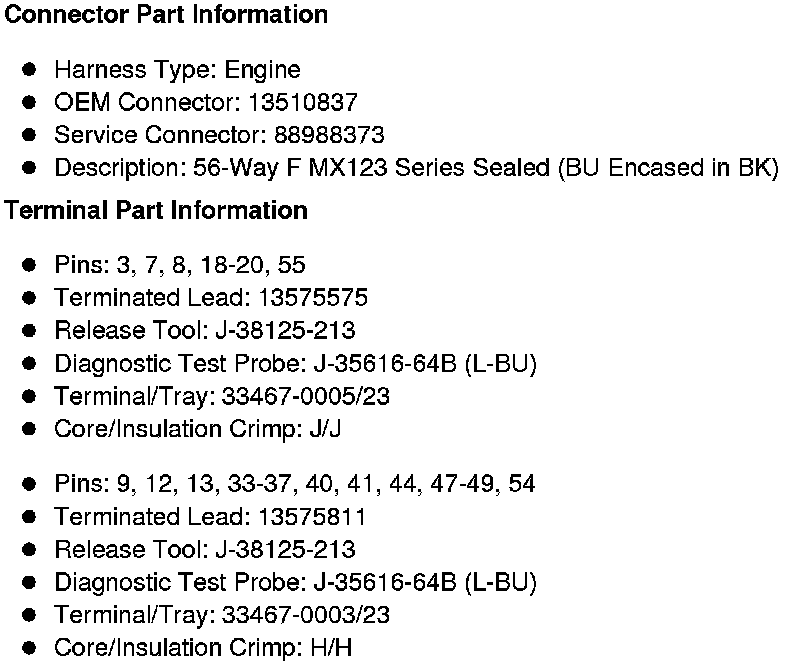Click the Pins: 3, 7, 8, 18-20, 55 line
The width and height of the screenshot is (800, 666).
click(180, 265)
